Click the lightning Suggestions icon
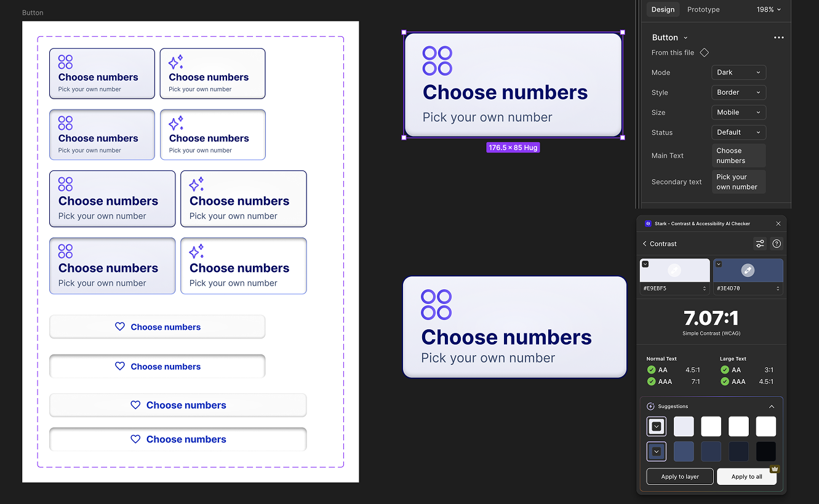The width and height of the screenshot is (819, 504). [x=650, y=406]
